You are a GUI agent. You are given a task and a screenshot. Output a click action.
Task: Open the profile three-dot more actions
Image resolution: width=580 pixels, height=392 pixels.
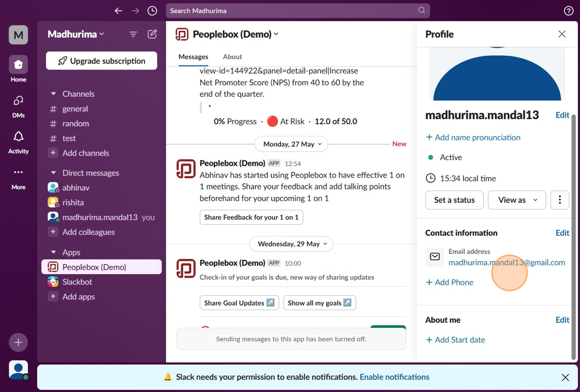click(x=560, y=200)
